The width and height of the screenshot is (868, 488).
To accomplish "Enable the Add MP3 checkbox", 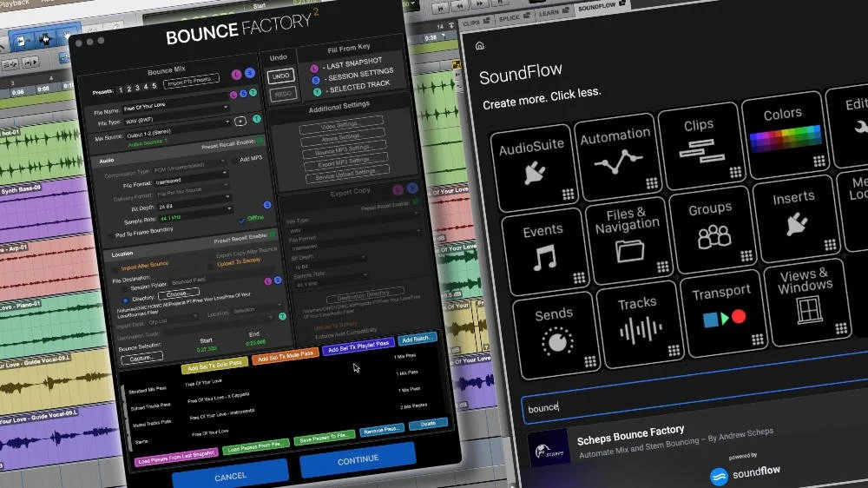I will coord(233,160).
